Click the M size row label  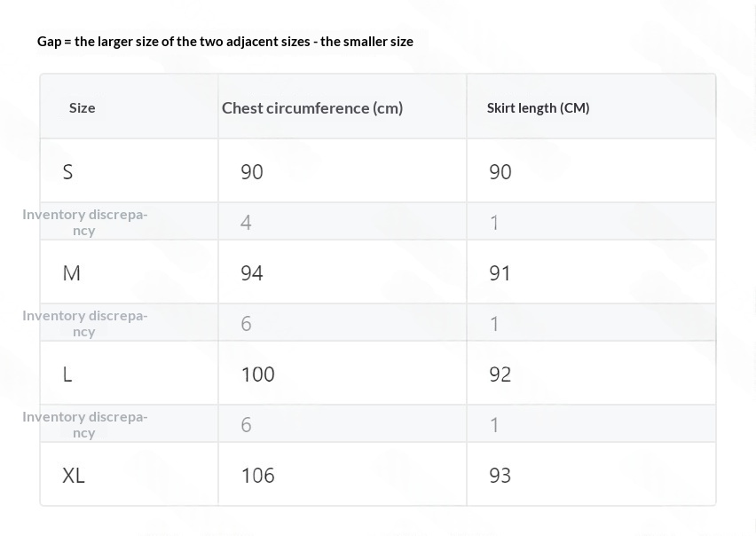coord(71,273)
